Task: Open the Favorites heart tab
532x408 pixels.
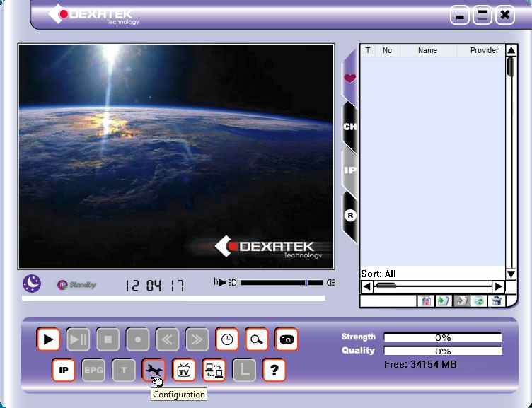Action: click(x=349, y=78)
